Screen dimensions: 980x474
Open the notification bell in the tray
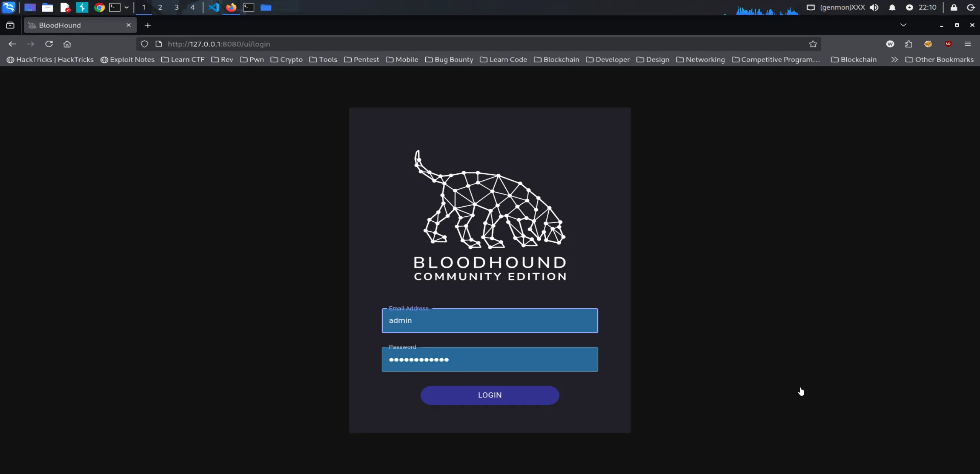click(892, 7)
